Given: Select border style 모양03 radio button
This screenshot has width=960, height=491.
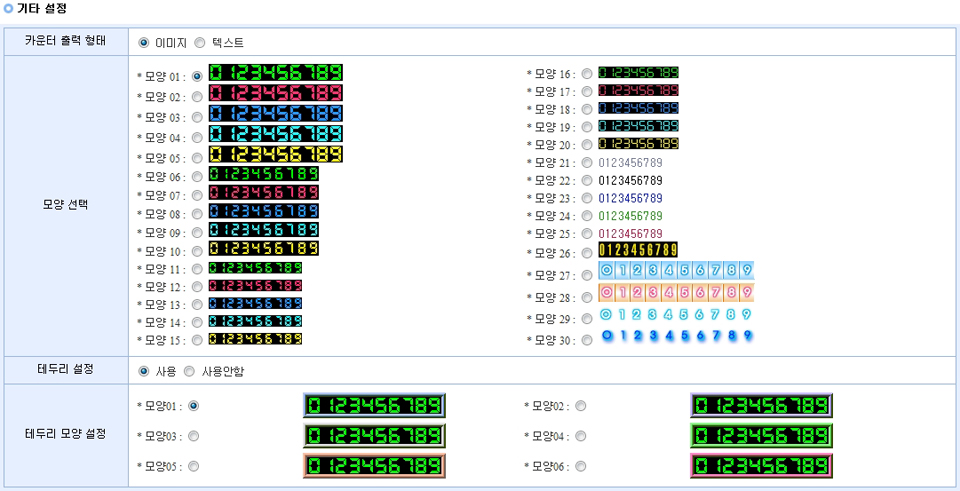Looking at the screenshot, I should tap(193, 436).
